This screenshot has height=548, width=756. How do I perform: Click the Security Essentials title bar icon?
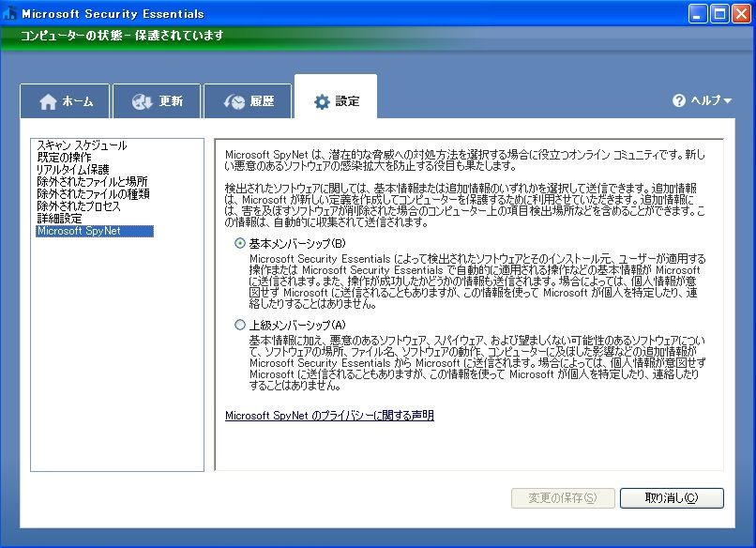point(9,13)
